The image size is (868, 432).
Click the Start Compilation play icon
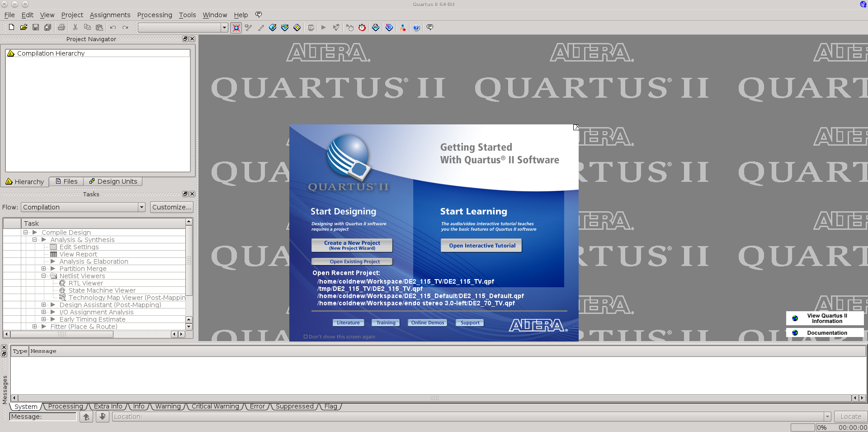pyautogui.click(x=324, y=28)
